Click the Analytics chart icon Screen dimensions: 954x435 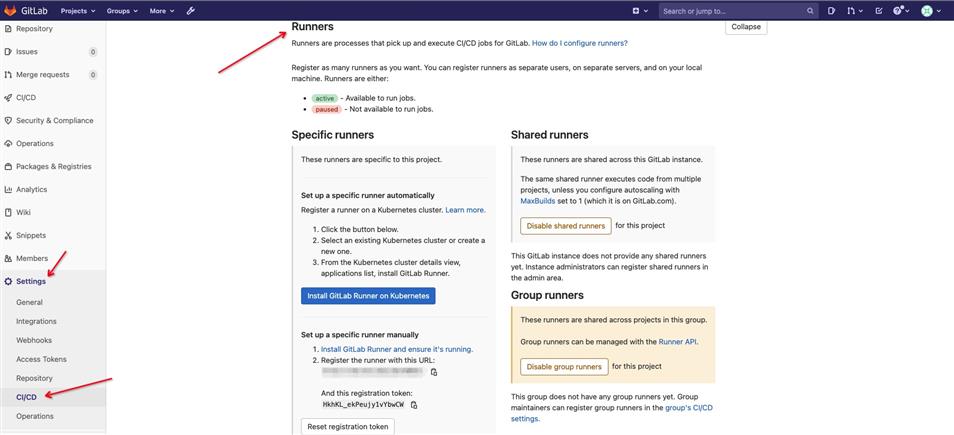pyautogui.click(x=9, y=190)
